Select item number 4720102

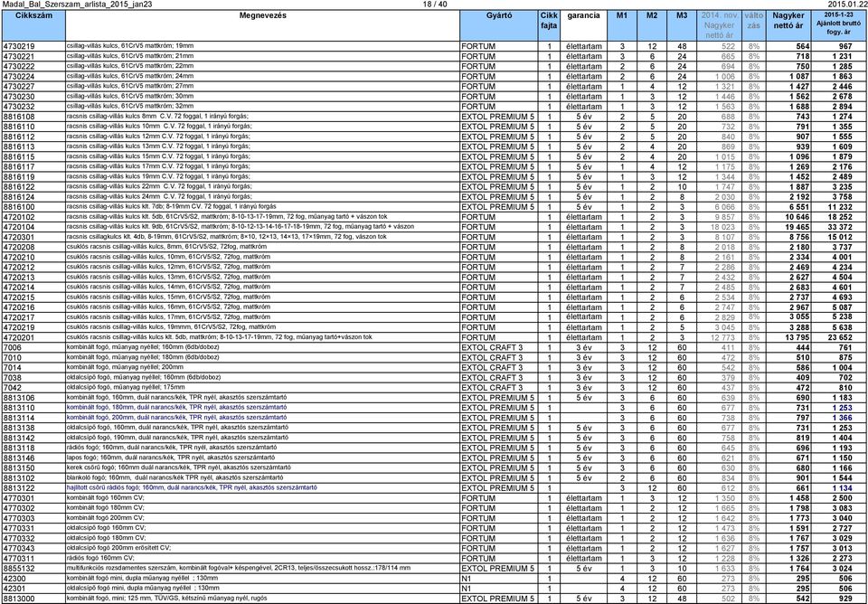pyautogui.click(x=19, y=217)
